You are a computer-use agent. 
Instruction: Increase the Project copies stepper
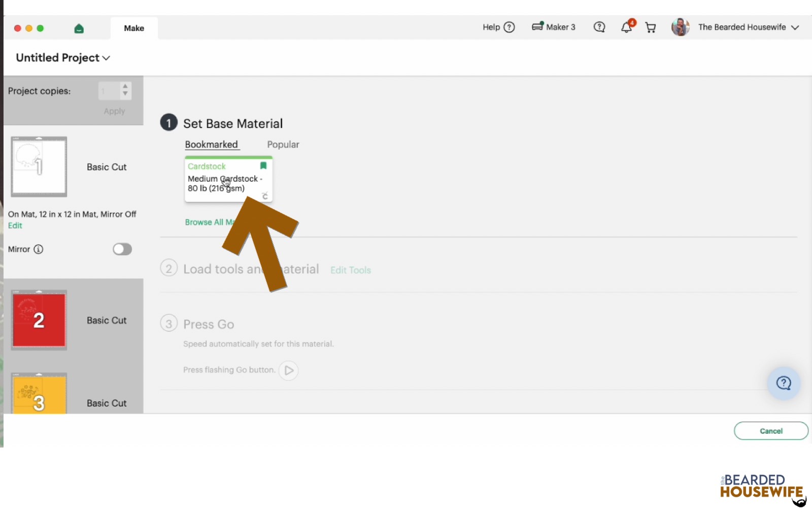coord(125,87)
